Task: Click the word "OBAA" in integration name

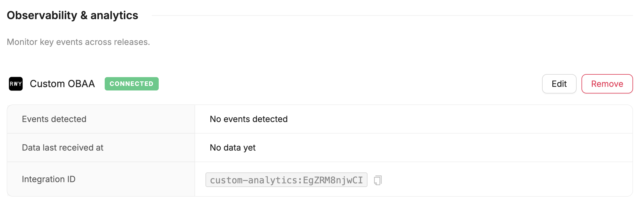Action: 81,84
